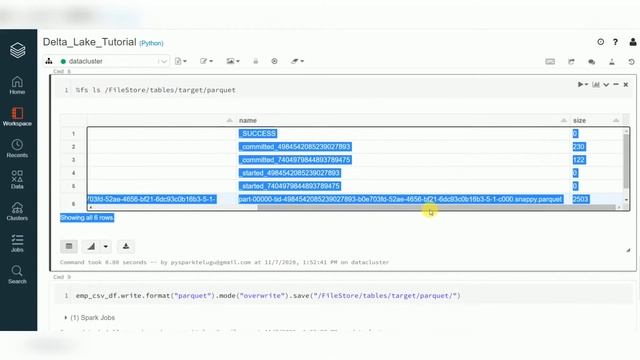640x360 pixels.
Task: Open Clusters in the sidebar
Action: click(17, 211)
